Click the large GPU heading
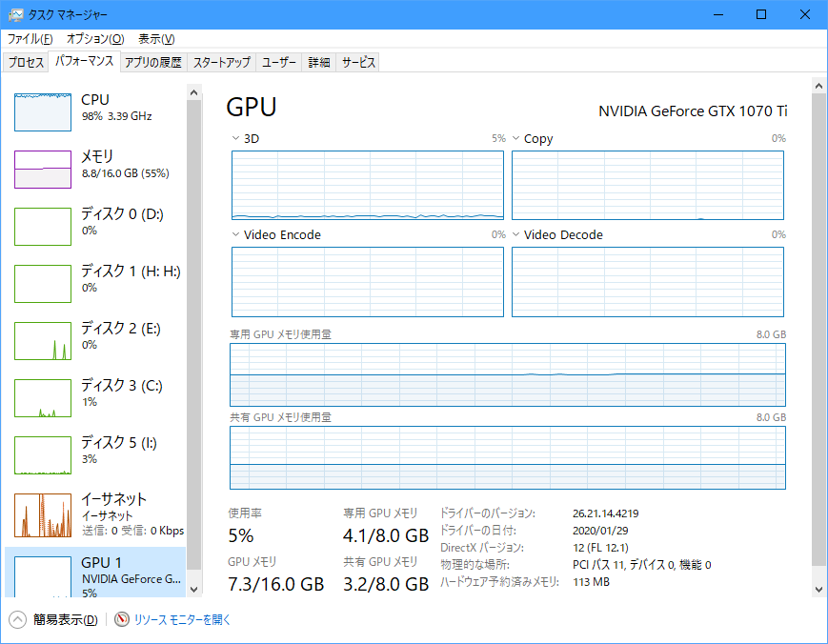This screenshot has height=644, width=828. pyautogui.click(x=252, y=107)
